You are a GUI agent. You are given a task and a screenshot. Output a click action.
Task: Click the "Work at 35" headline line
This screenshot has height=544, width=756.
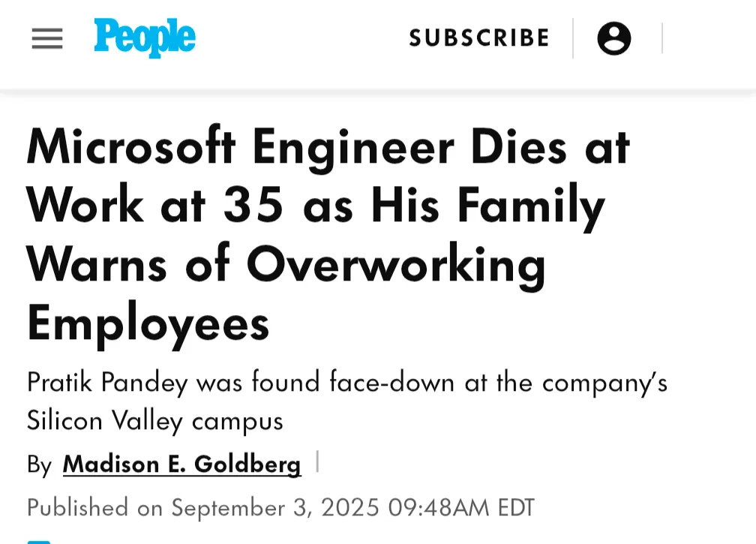click(x=154, y=206)
